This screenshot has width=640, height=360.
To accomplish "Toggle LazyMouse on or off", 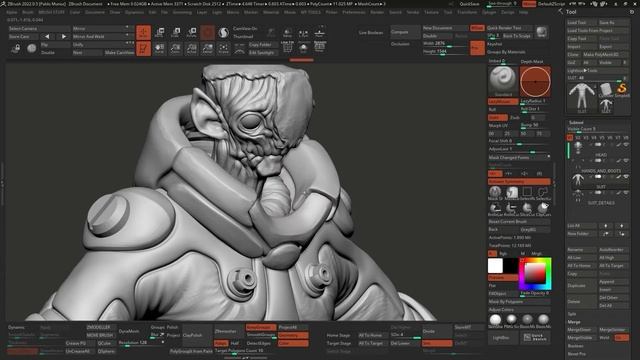I will (503, 101).
